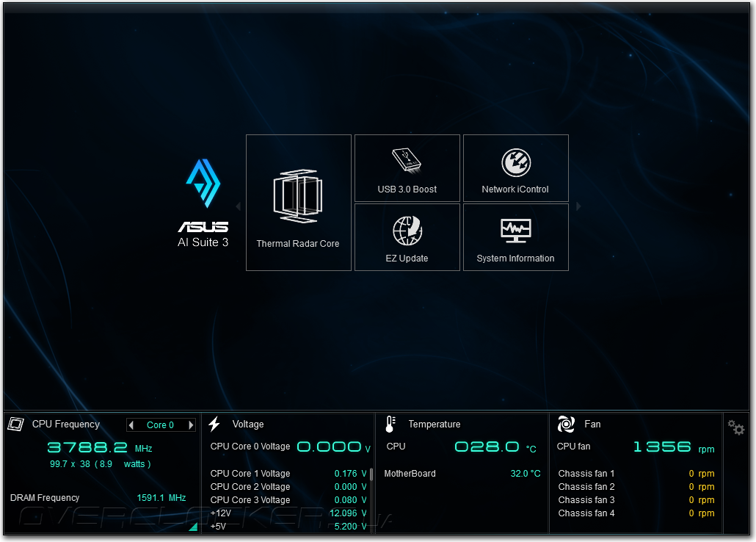Click the CPU Frequency chip icon
Image resolution: width=756 pixels, height=542 pixels.
click(15, 424)
